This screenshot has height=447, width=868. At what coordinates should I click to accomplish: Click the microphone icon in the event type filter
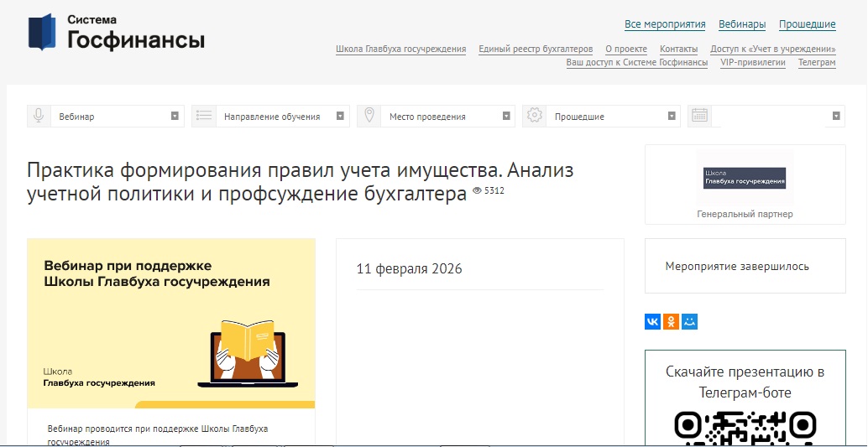click(x=39, y=117)
